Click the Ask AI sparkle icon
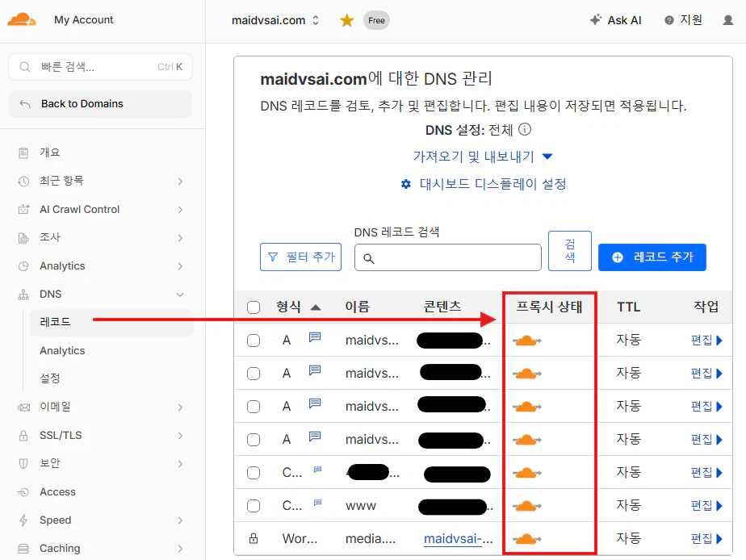Image resolution: width=746 pixels, height=560 pixels. click(595, 20)
